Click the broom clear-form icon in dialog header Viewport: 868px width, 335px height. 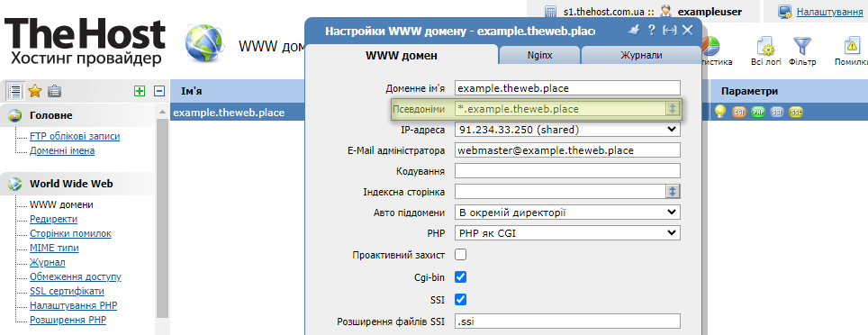tap(635, 30)
